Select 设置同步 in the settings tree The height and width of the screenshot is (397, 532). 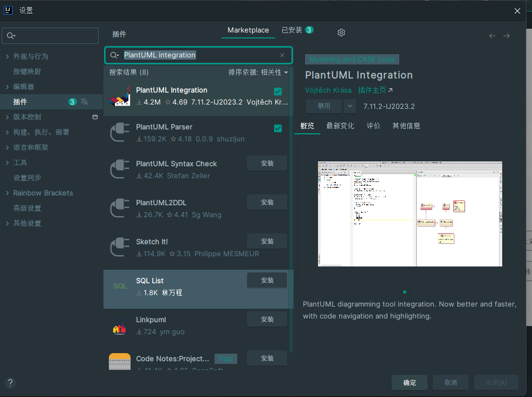27,178
